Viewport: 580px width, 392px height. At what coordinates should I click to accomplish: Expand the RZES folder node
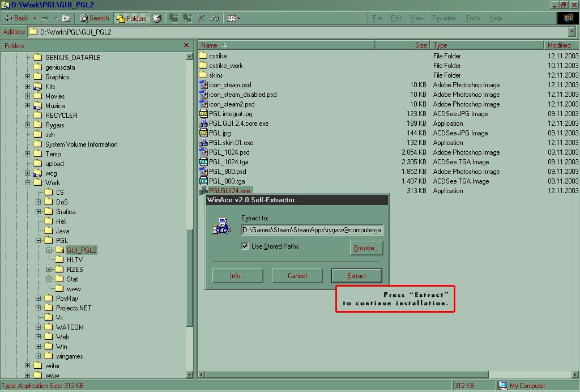(49, 269)
